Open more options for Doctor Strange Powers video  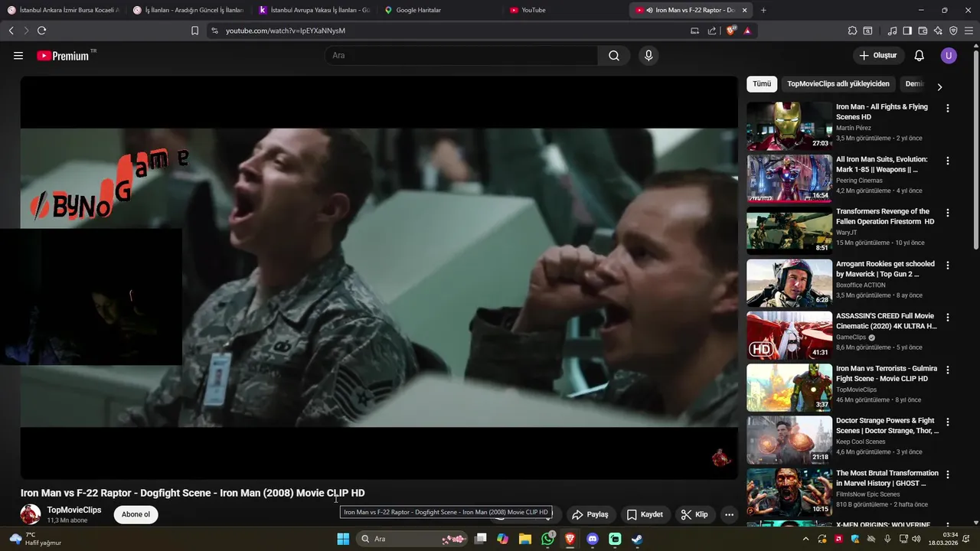947,422
